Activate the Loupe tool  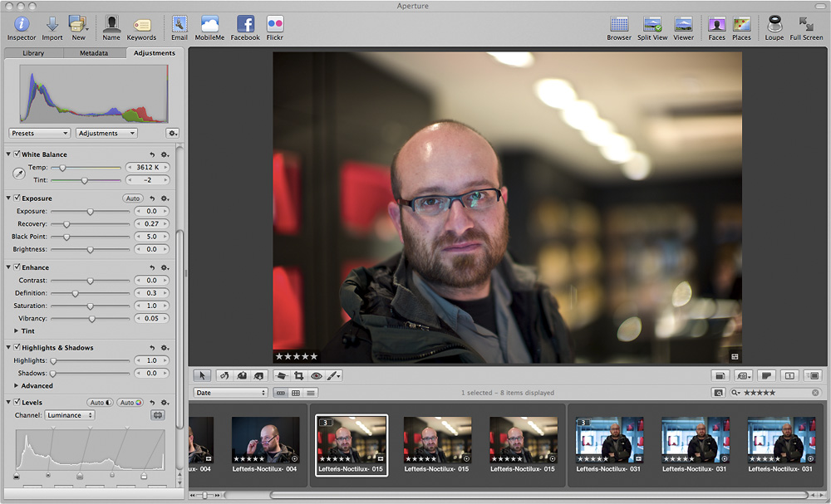(x=774, y=24)
